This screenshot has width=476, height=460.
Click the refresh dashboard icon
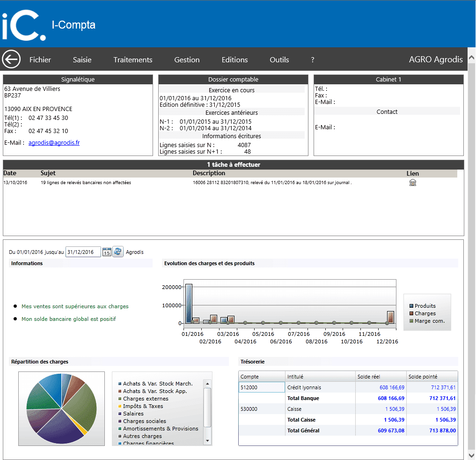tap(118, 252)
